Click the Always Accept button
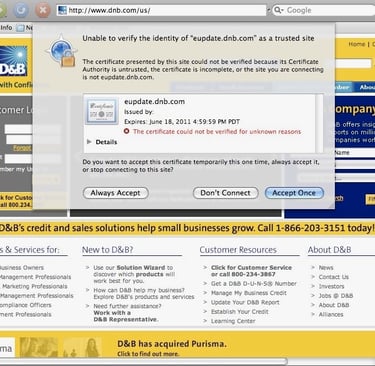 point(116,193)
